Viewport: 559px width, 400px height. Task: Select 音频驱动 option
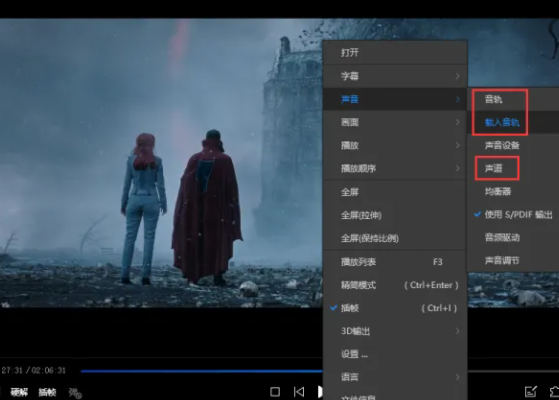coord(513,237)
